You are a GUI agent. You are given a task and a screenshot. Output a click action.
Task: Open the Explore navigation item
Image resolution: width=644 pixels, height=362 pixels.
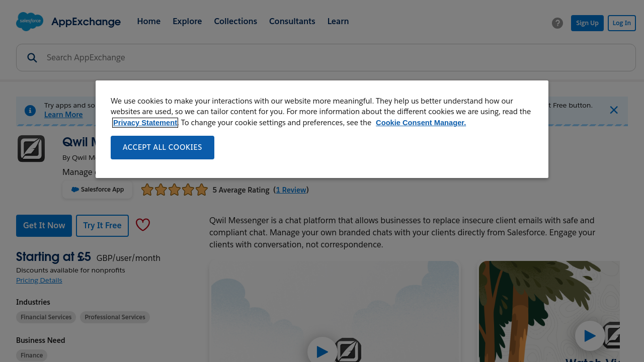(187, 22)
